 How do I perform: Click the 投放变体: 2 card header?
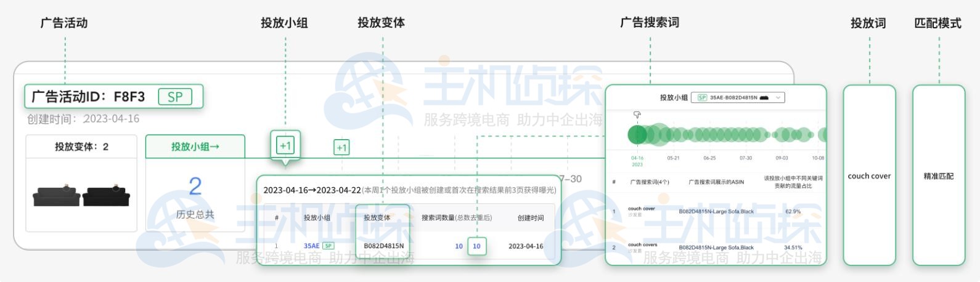coord(81,147)
